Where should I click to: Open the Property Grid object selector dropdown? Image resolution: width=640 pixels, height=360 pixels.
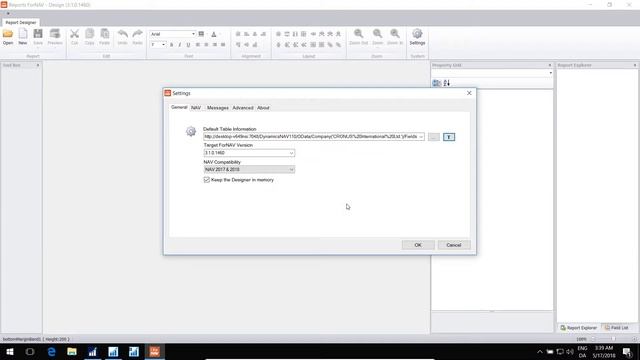(x=550, y=73)
